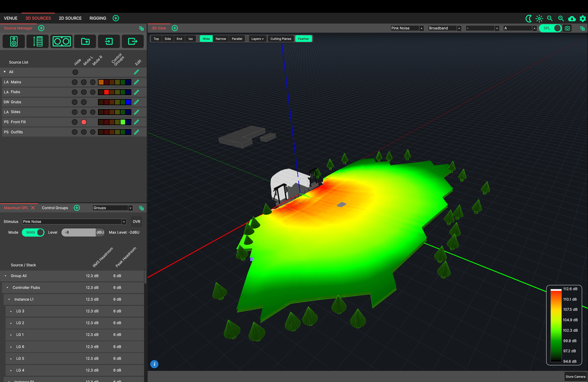Toggle the SPL switch
This screenshot has width=588, height=382.
(x=550, y=28)
